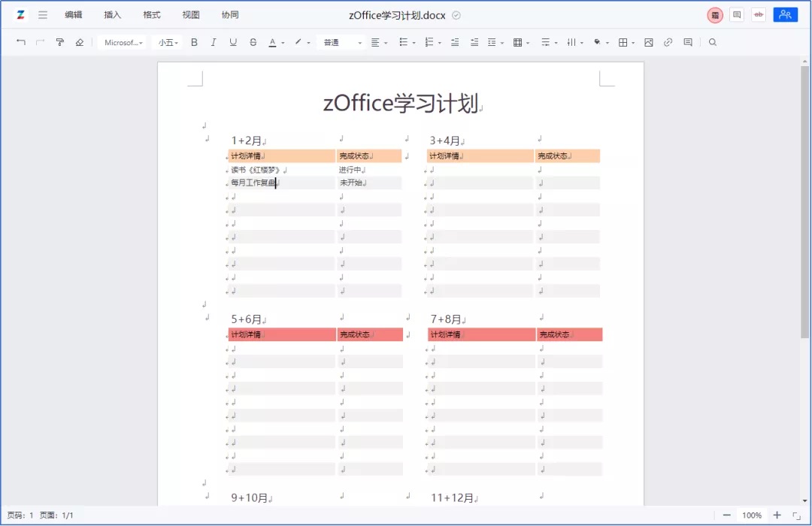Insert an image via picture icon
The image size is (812, 526).
(x=648, y=42)
